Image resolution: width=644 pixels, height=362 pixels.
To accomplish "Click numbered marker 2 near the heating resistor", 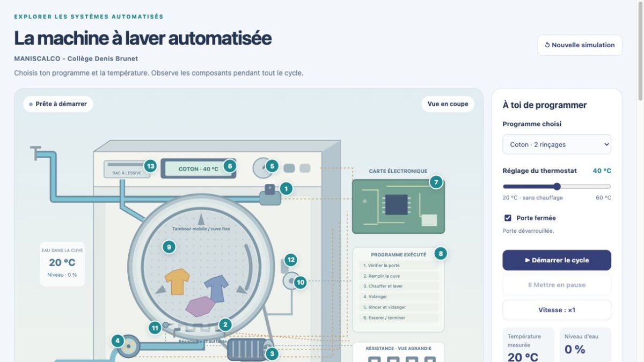I will pyautogui.click(x=225, y=324).
